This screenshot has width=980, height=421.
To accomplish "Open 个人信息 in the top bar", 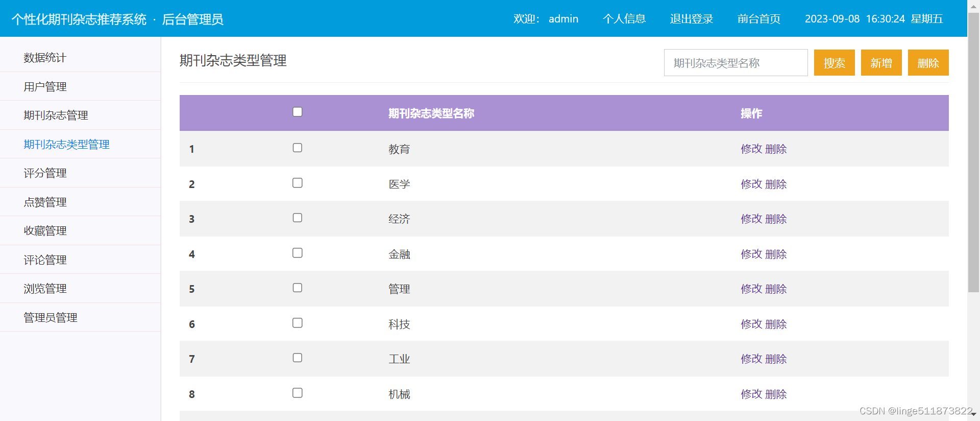I will click(x=624, y=19).
